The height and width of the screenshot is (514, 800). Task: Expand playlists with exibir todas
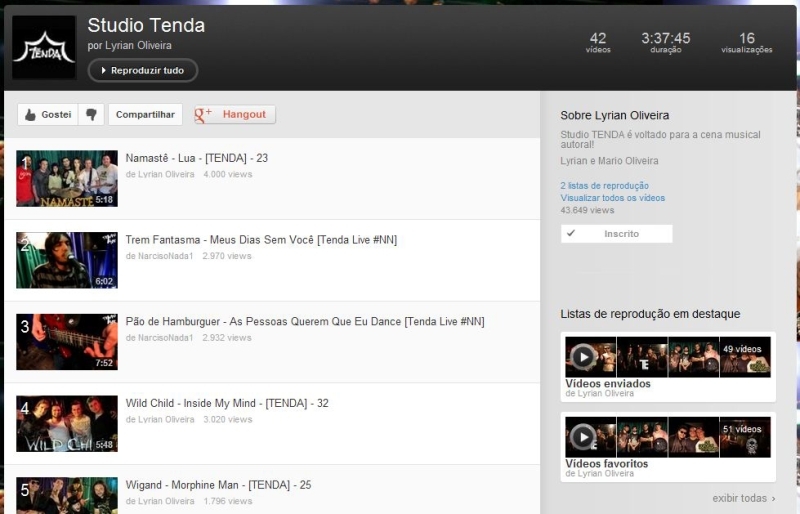[744, 498]
